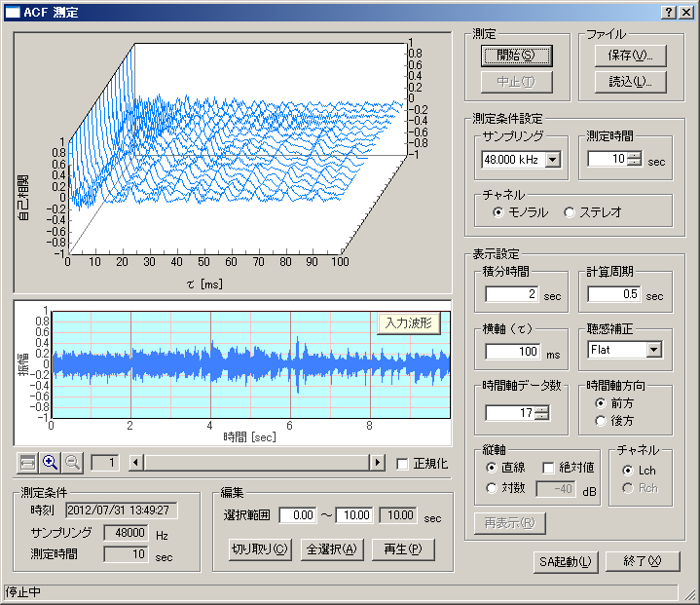Open the 48.000 kHz sampling dropdown
The image size is (700, 605).
coord(553,160)
